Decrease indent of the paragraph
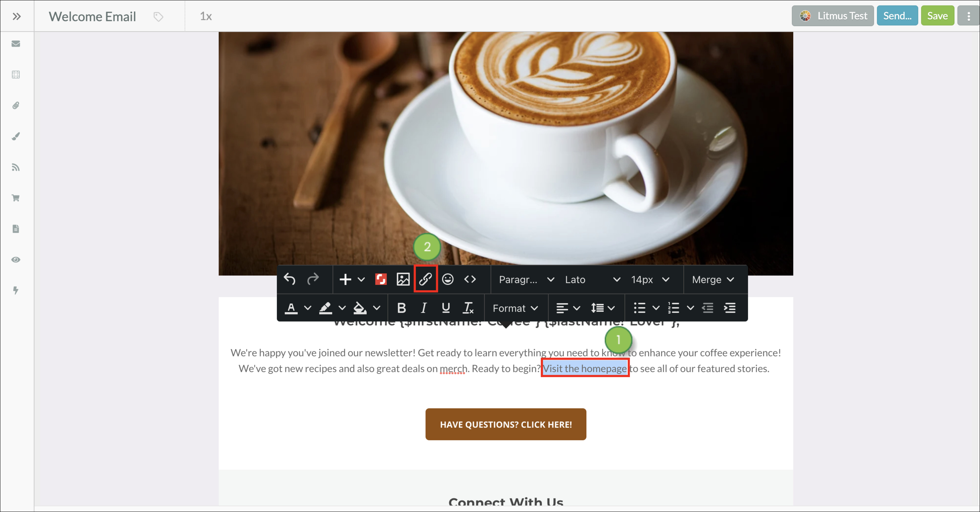This screenshot has height=512, width=980. point(707,308)
